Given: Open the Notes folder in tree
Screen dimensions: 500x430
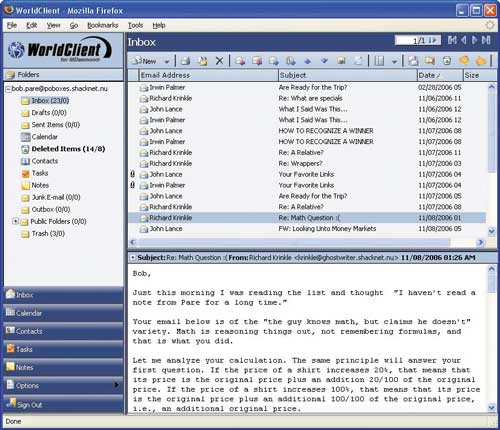Looking at the screenshot, I should [35, 185].
